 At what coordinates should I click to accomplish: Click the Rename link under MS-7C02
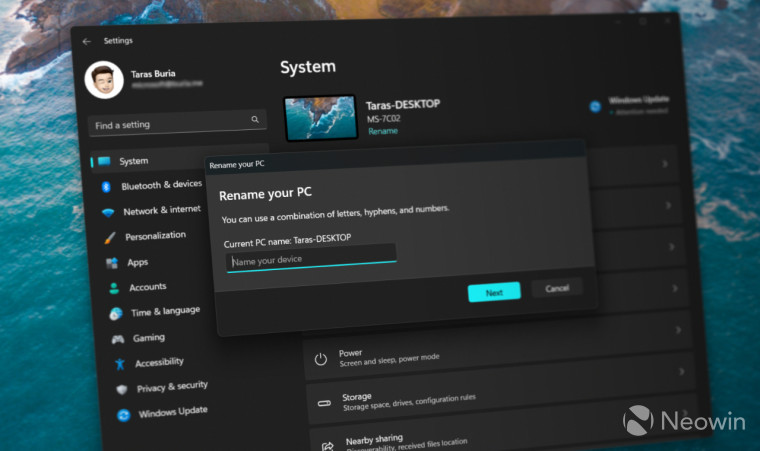383,131
